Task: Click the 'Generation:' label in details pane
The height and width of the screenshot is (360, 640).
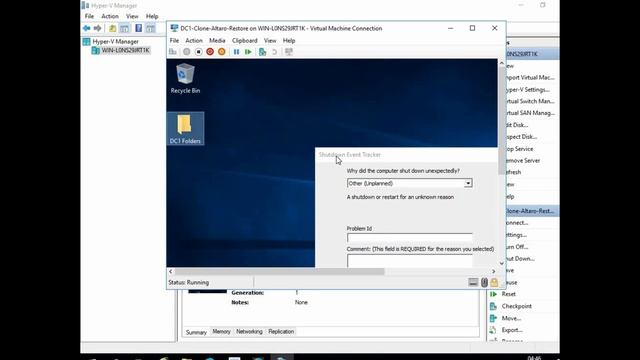Action: pyautogui.click(x=247, y=293)
